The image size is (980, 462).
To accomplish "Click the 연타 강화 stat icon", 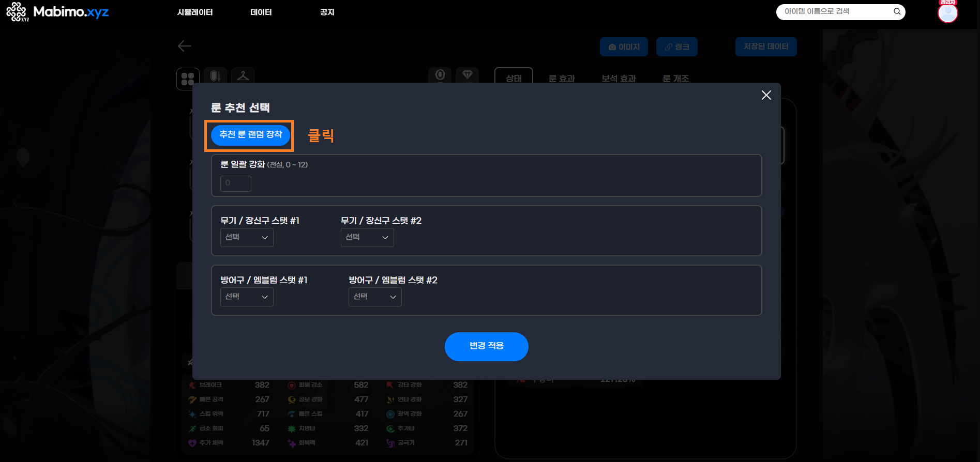I will click(390, 399).
